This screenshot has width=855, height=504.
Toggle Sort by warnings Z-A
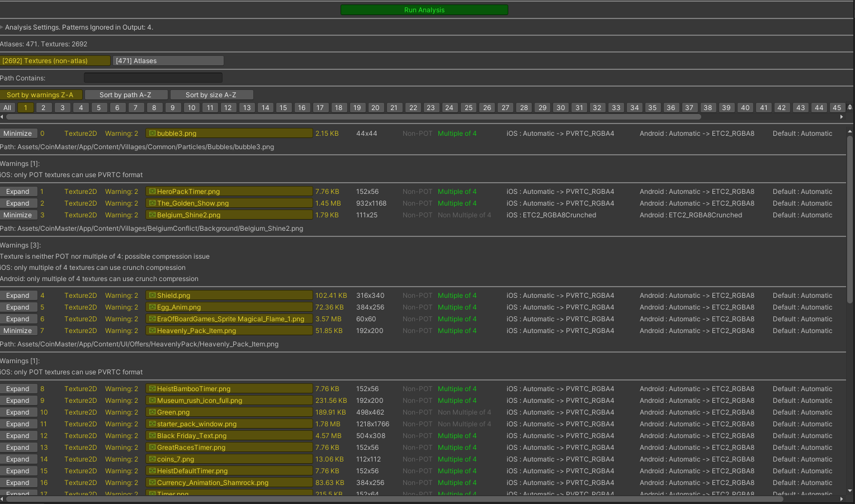(x=41, y=95)
